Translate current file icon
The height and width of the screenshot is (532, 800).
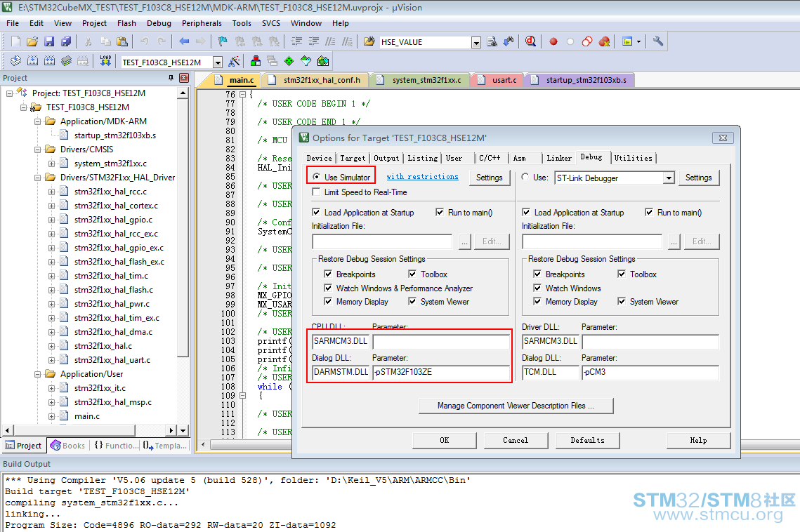point(16,61)
